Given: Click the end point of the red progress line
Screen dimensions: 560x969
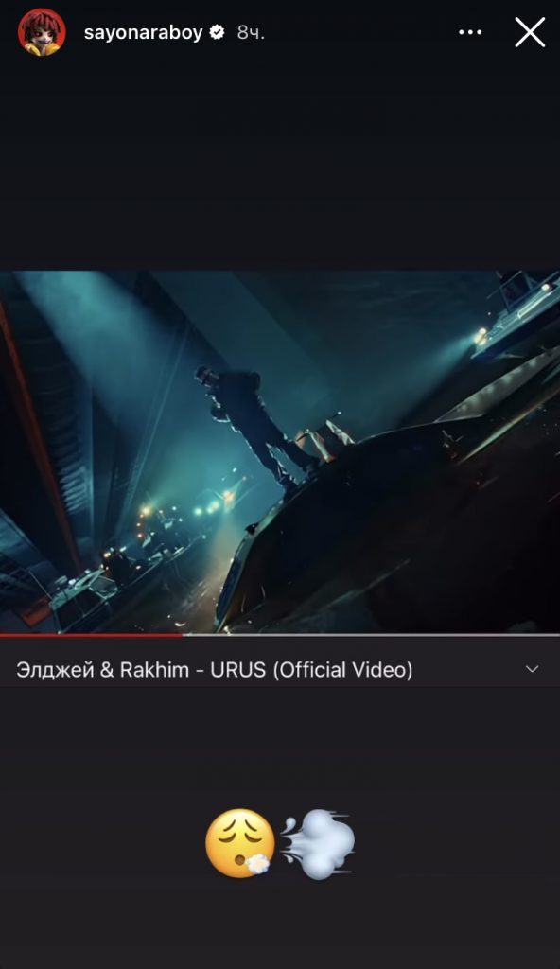Looking at the screenshot, I should (183, 634).
